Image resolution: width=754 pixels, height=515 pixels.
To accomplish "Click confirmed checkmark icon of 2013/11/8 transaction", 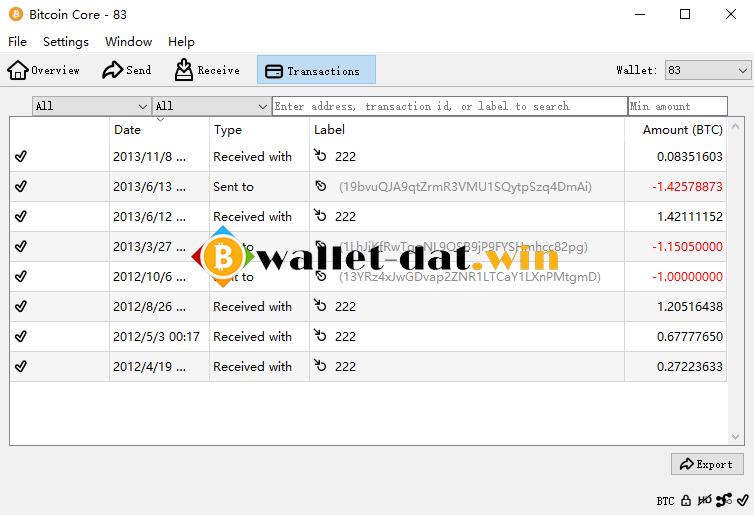I will pyautogui.click(x=21, y=156).
